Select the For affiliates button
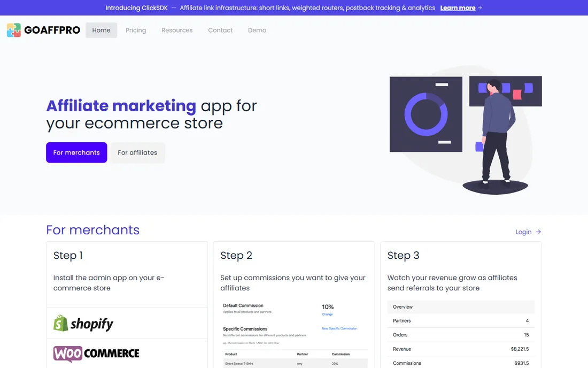The image size is (588, 368). point(137,152)
